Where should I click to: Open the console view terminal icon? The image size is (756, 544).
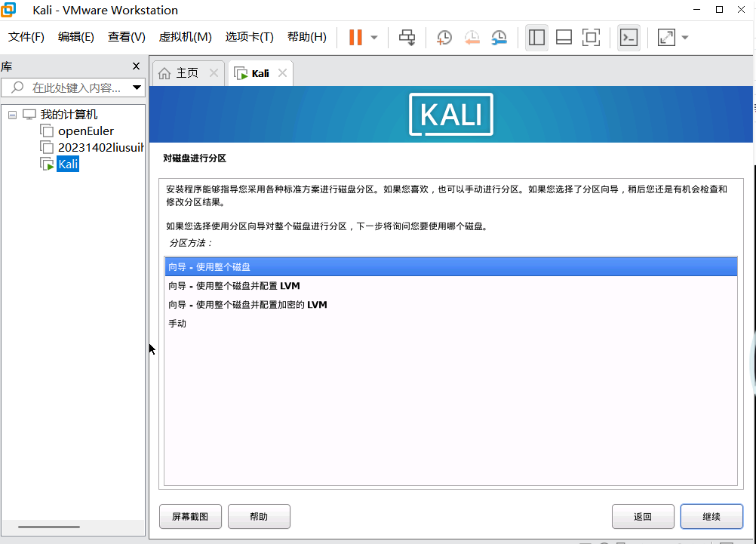click(x=628, y=37)
